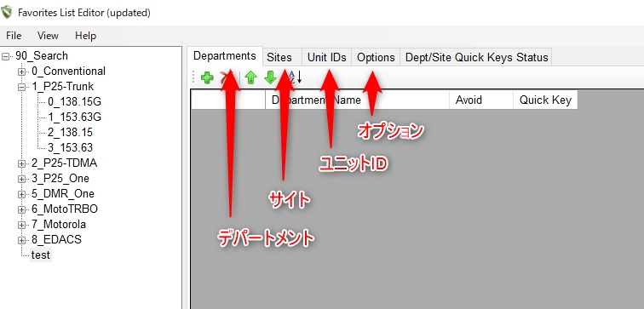Select the 1_P25-Trunk system label

point(62,87)
